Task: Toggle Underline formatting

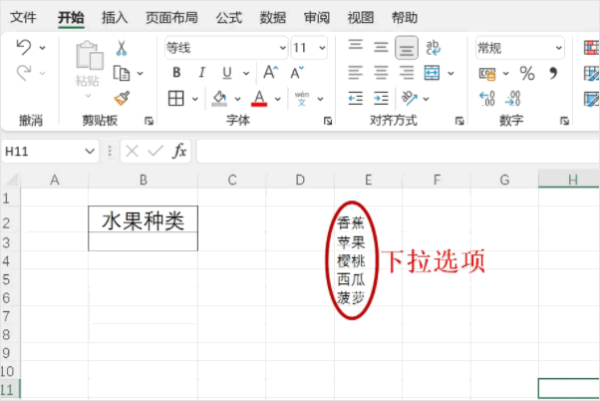Action: click(227, 73)
